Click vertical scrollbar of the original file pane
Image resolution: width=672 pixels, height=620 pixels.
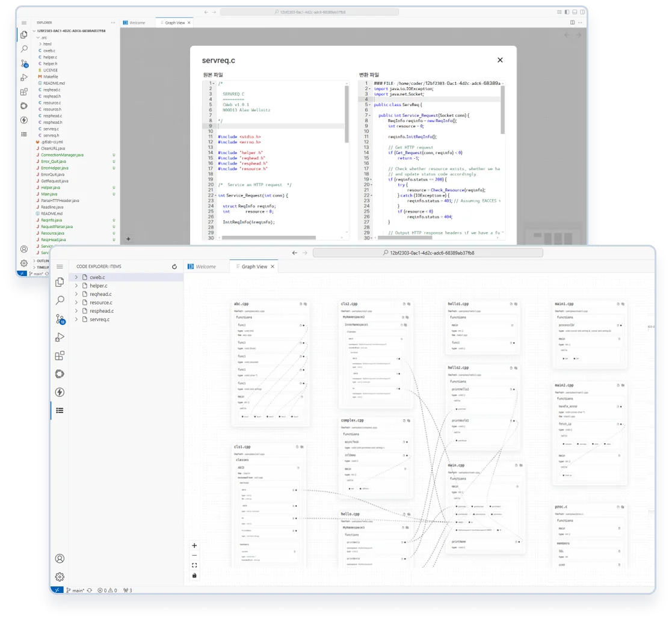click(x=347, y=114)
